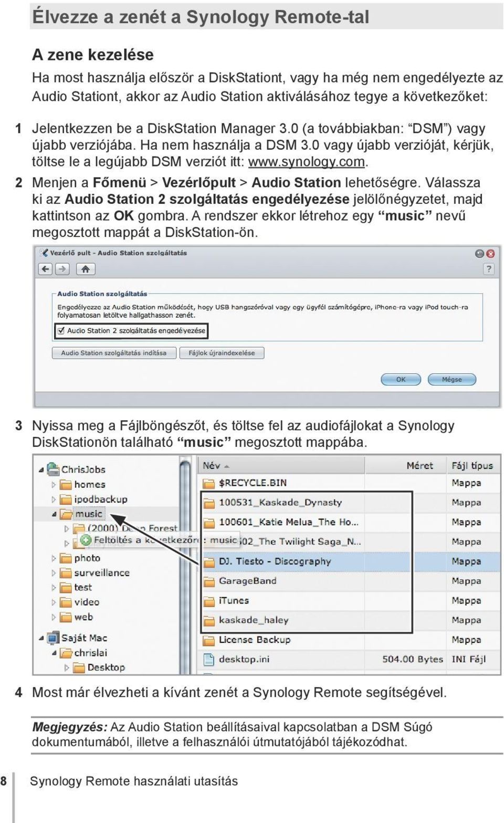Select the test folder in the tree
The height and width of the screenshot is (823, 504).
click(x=83, y=587)
